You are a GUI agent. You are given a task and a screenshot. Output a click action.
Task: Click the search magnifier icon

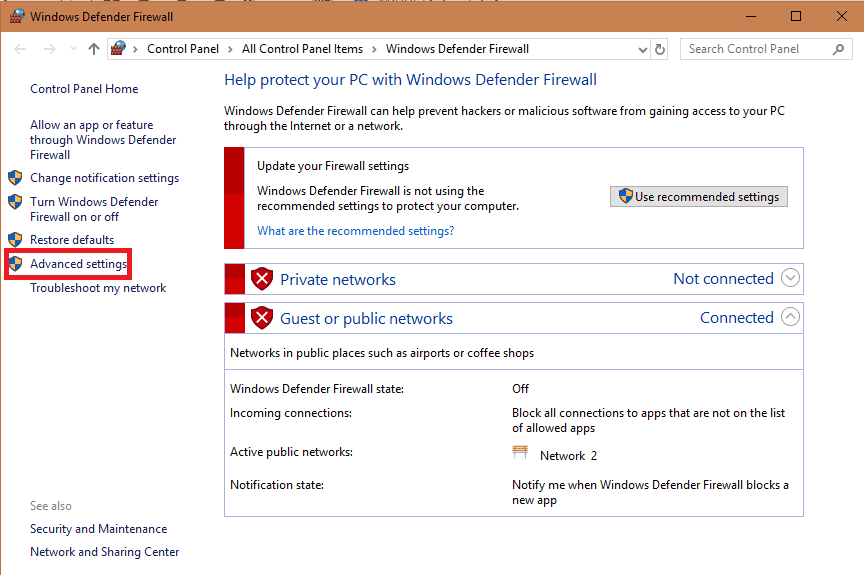(x=839, y=49)
